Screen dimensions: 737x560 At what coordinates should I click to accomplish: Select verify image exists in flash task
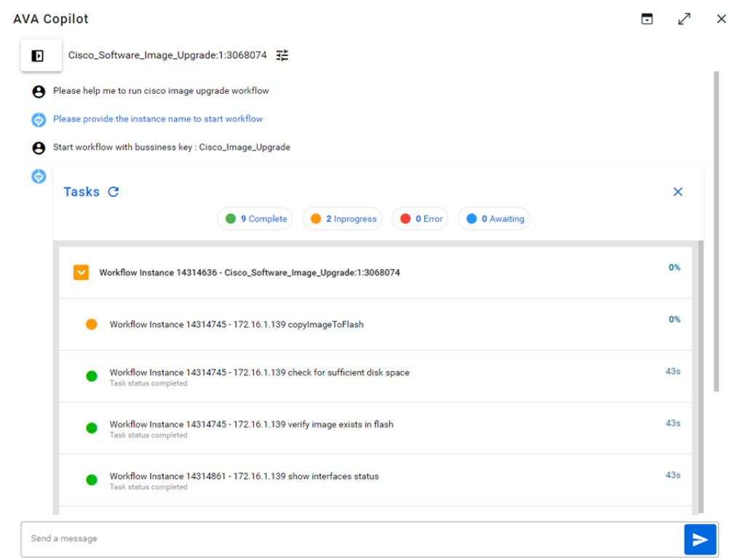point(375,428)
